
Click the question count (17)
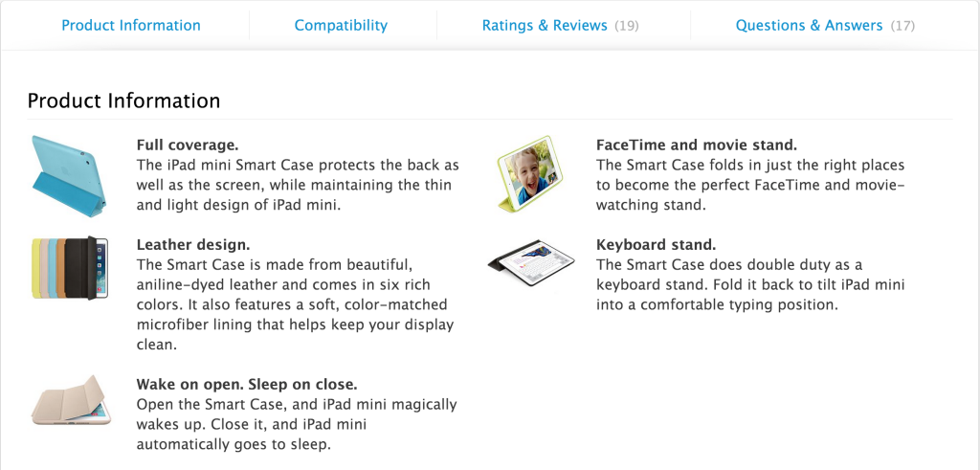(x=902, y=26)
